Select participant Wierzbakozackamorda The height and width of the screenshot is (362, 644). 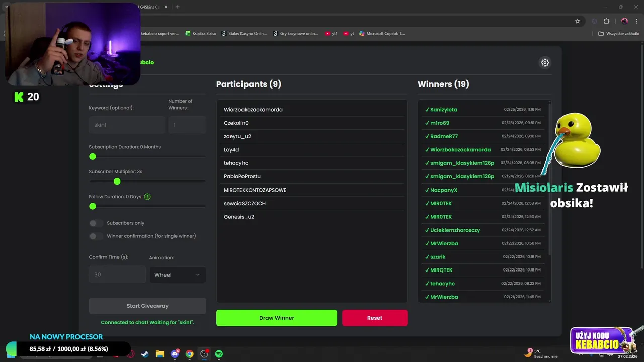coord(312,110)
